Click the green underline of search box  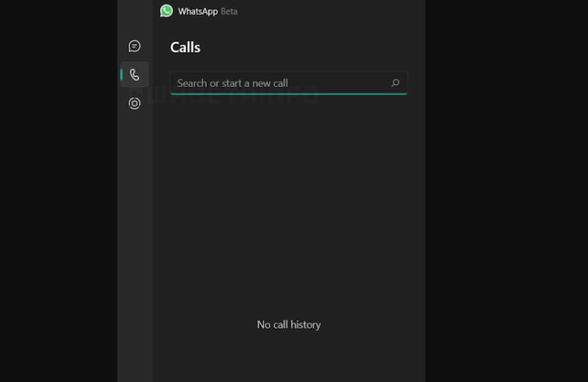pyautogui.click(x=289, y=93)
